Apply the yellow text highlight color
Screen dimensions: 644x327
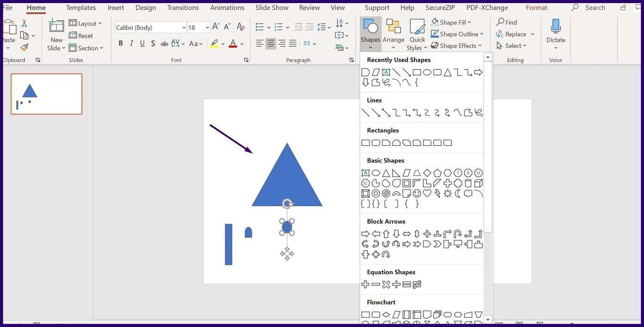click(x=214, y=44)
